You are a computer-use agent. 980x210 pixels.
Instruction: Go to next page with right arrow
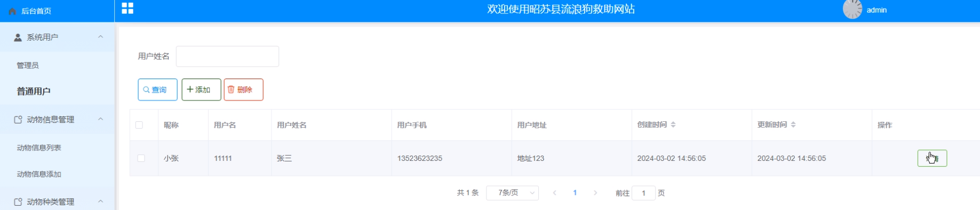(x=595, y=193)
